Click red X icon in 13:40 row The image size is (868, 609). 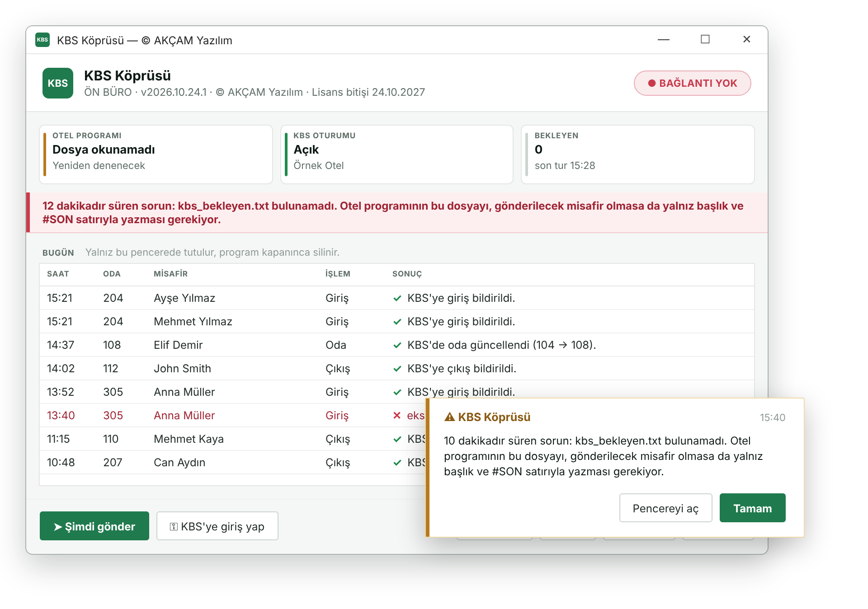(x=397, y=416)
